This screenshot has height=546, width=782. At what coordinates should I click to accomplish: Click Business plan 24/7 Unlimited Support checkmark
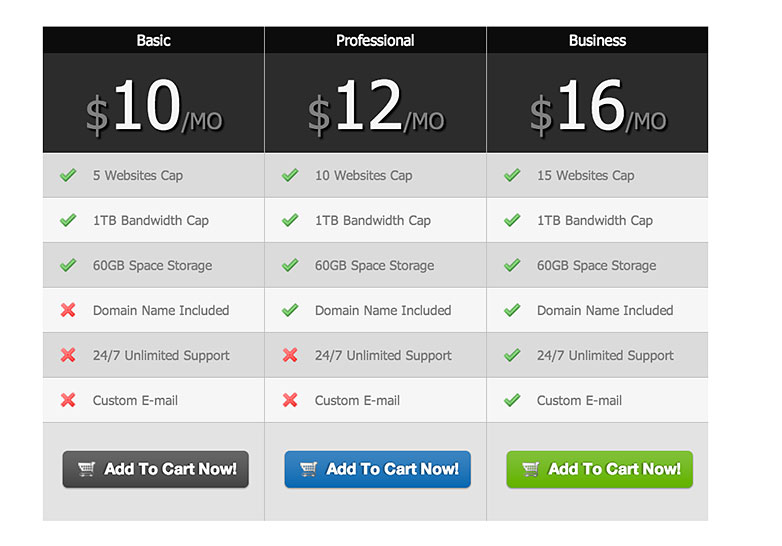(512, 355)
